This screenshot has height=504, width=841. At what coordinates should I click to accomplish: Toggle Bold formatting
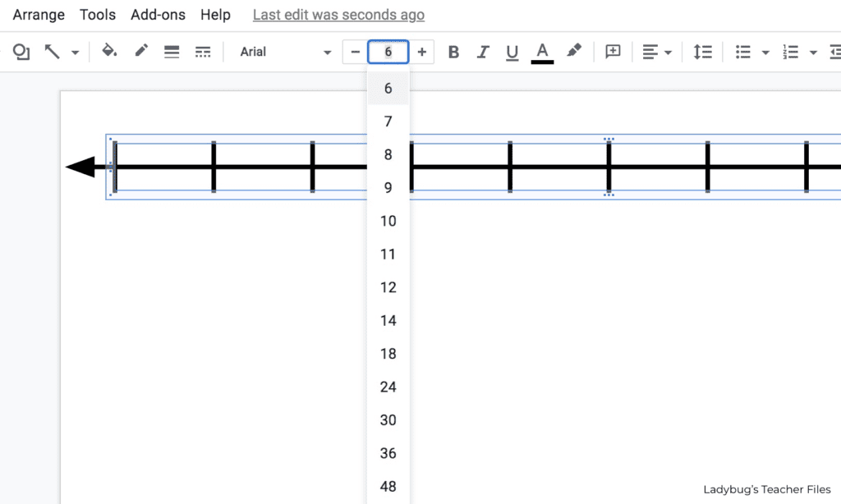pyautogui.click(x=453, y=52)
